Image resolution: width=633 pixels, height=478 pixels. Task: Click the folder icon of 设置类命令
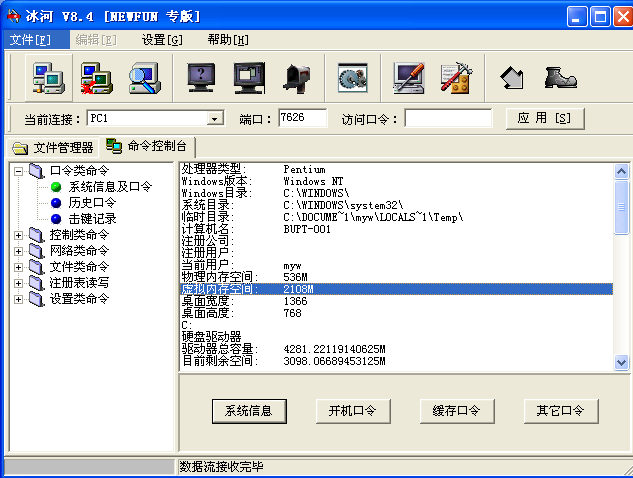click(36, 299)
